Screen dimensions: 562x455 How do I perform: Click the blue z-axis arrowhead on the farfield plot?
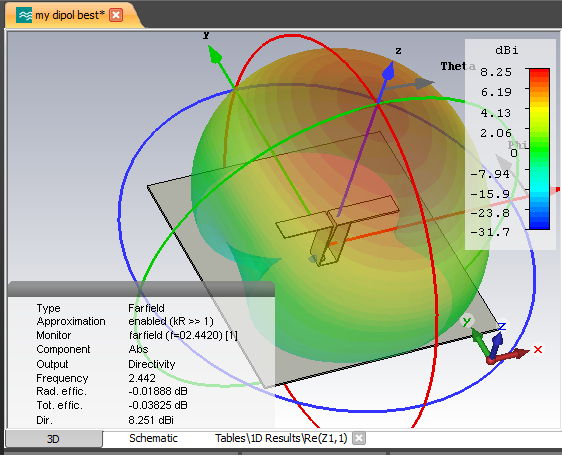pos(389,71)
